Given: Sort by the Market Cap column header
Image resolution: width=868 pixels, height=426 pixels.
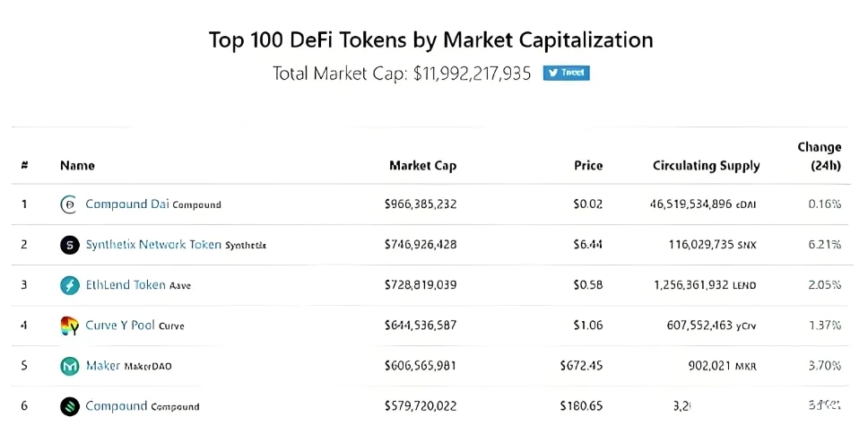Looking at the screenshot, I should (x=423, y=166).
